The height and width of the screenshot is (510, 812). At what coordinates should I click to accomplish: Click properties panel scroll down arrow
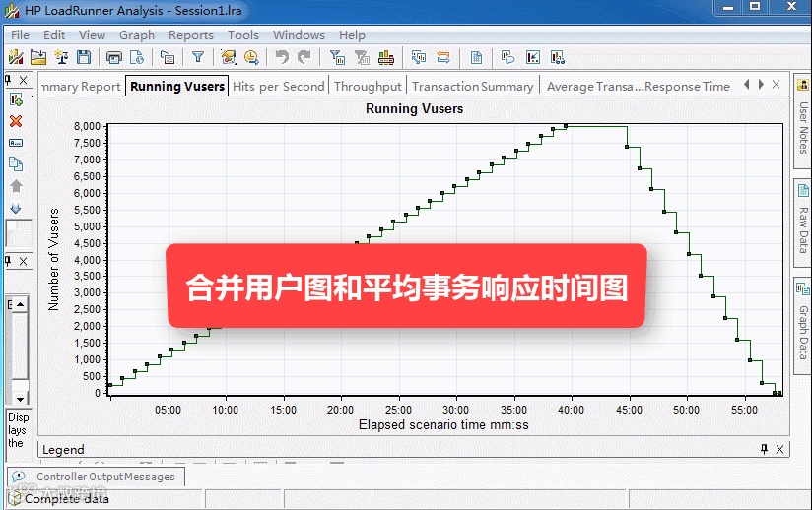click(x=20, y=399)
